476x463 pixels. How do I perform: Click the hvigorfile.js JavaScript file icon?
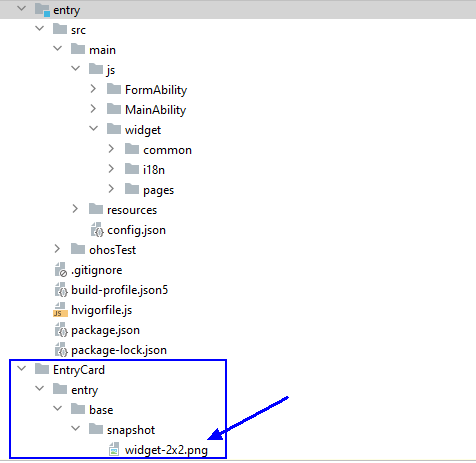pyautogui.click(x=60, y=310)
